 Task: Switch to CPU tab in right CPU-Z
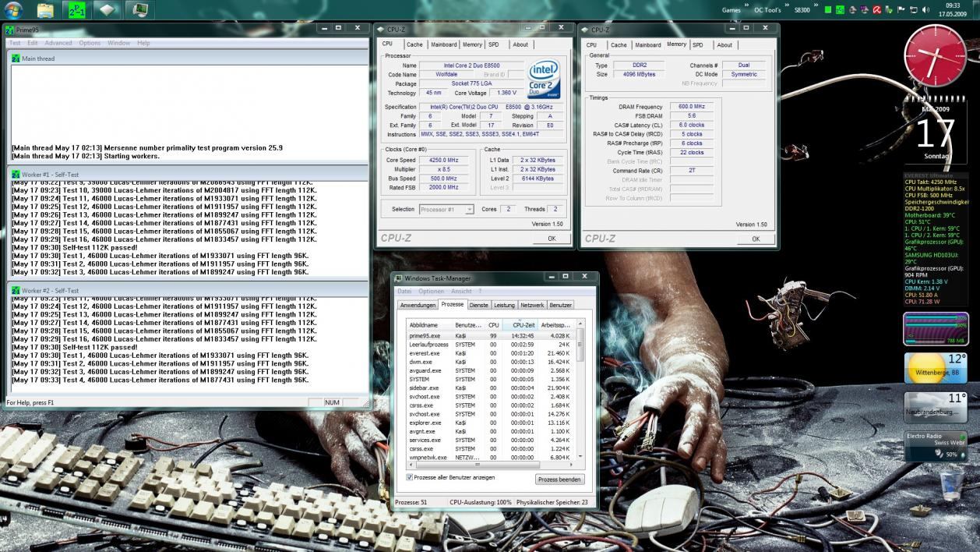coord(592,44)
